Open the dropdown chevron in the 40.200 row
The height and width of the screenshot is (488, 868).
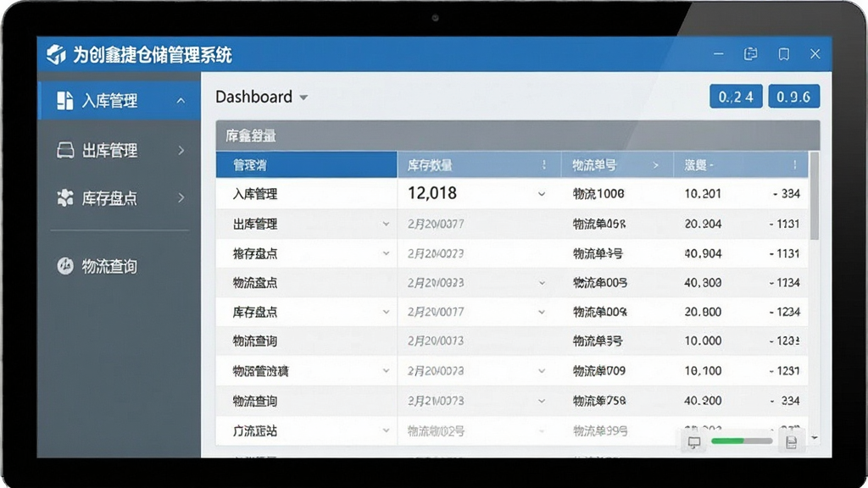pos(542,401)
